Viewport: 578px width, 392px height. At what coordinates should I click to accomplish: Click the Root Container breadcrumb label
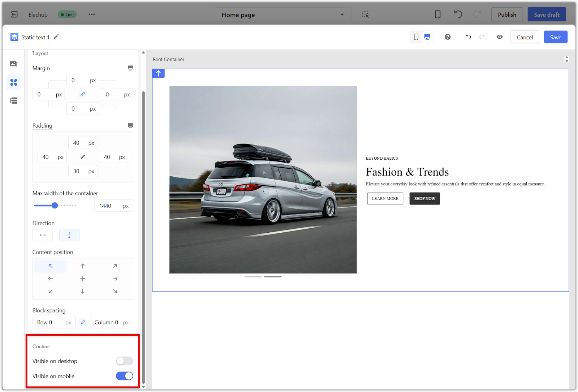pos(168,59)
